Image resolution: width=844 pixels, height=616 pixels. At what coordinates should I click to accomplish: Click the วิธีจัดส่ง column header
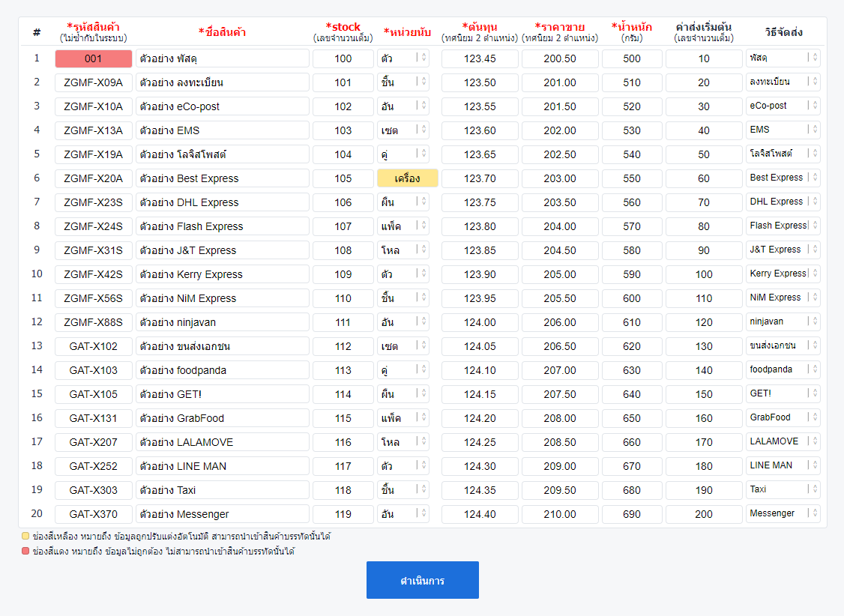tap(784, 31)
